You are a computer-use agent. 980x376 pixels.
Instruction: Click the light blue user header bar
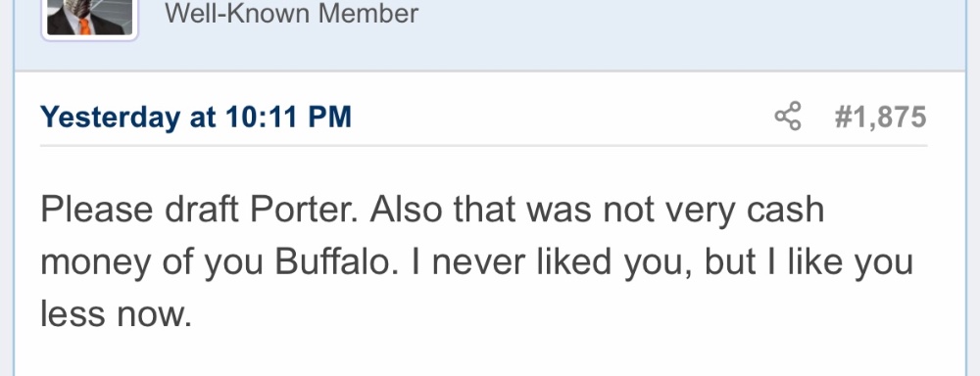[x=489, y=35]
